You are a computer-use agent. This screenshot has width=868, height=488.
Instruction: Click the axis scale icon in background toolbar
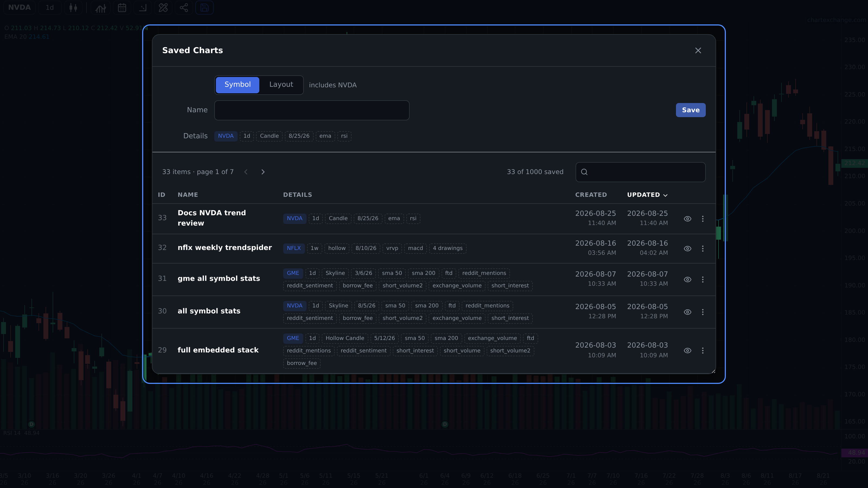pos(142,8)
